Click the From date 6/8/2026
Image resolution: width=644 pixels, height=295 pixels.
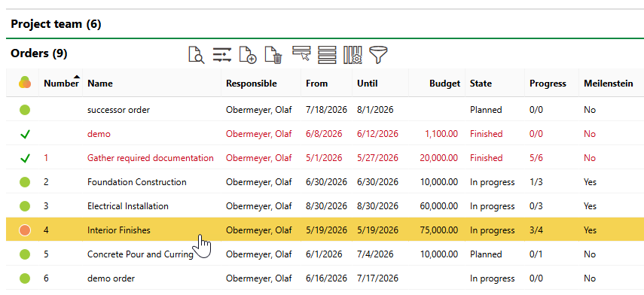click(x=324, y=134)
